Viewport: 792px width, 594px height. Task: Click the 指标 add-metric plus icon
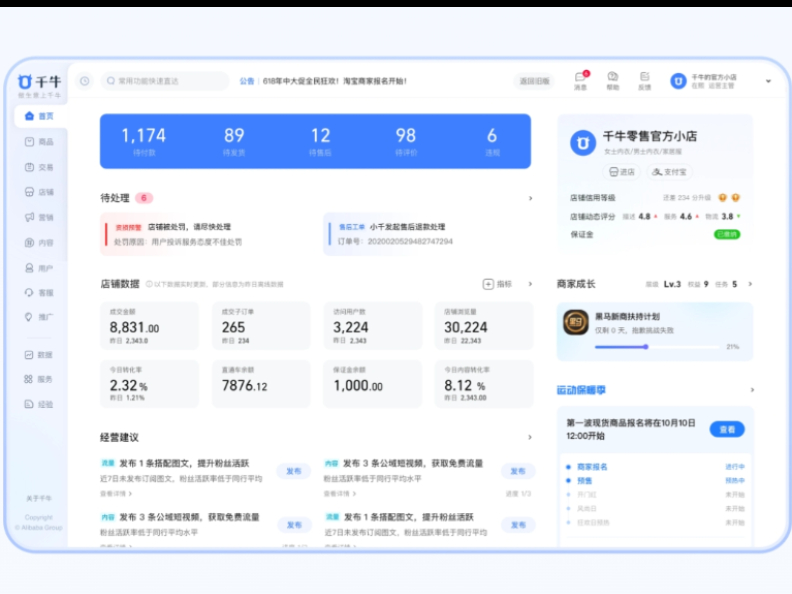[488, 284]
